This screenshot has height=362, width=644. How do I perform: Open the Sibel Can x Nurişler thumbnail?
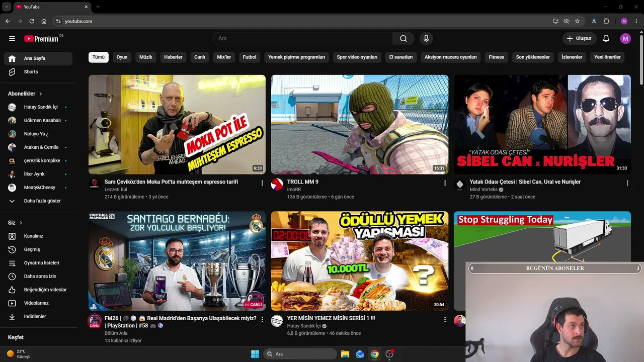[542, 125]
